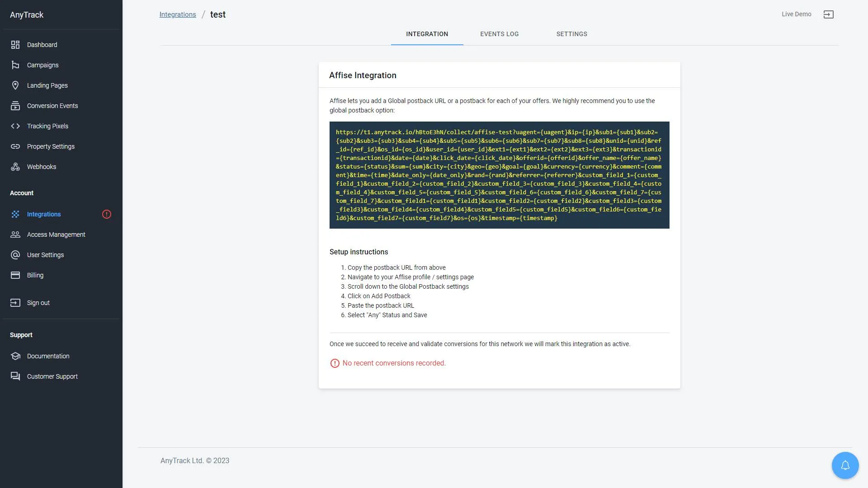
Task: Click the Integrations breadcrumb link
Action: click(x=178, y=14)
